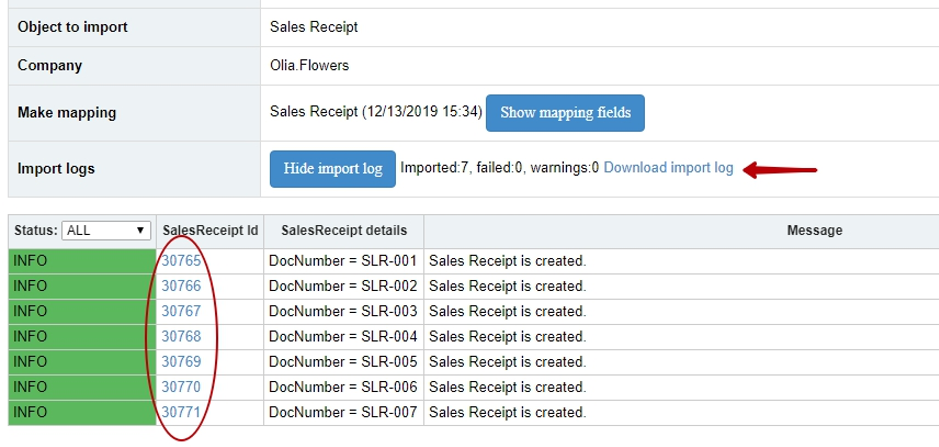Open the Status ALL dropdown filter
Viewport: 939px width, 447px height.
click(x=106, y=230)
